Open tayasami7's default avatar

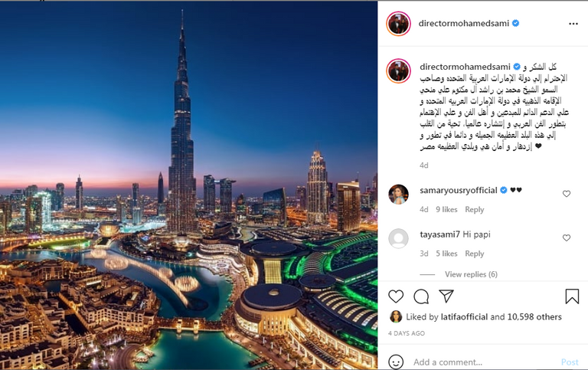click(x=398, y=238)
